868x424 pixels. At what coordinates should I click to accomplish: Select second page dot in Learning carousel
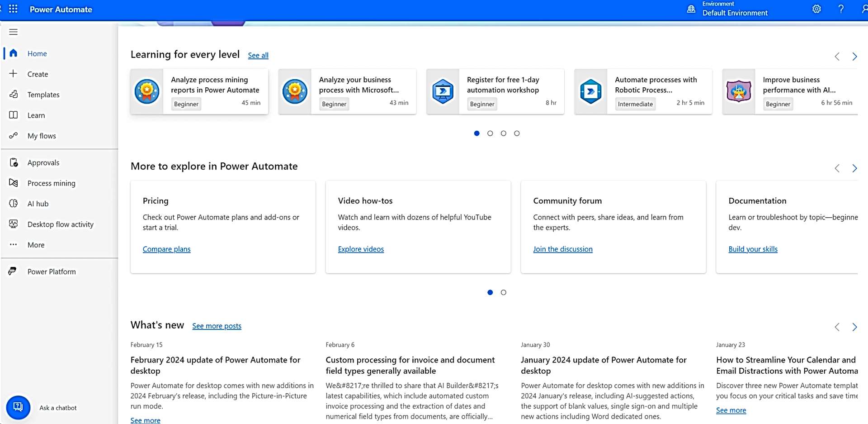coord(490,133)
